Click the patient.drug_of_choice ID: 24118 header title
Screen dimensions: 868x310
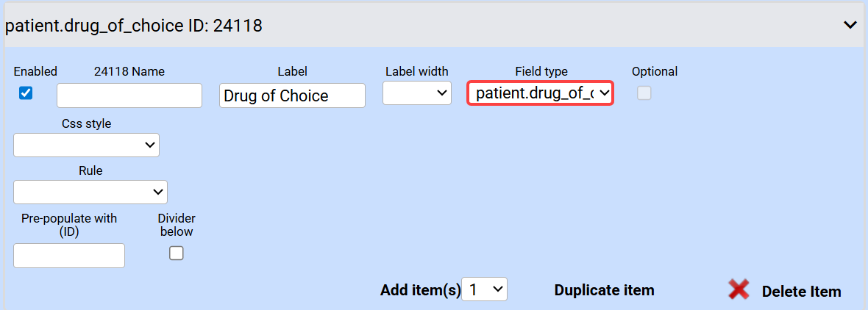(134, 26)
